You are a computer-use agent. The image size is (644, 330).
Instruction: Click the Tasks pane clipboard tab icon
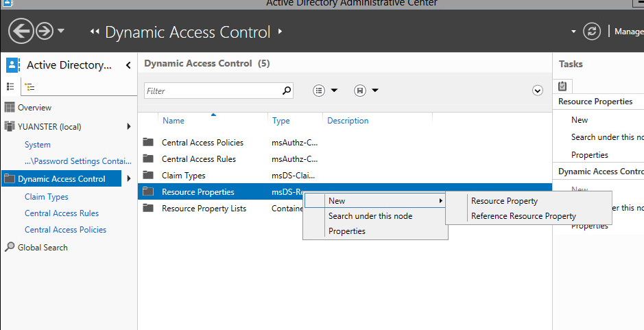562,86
